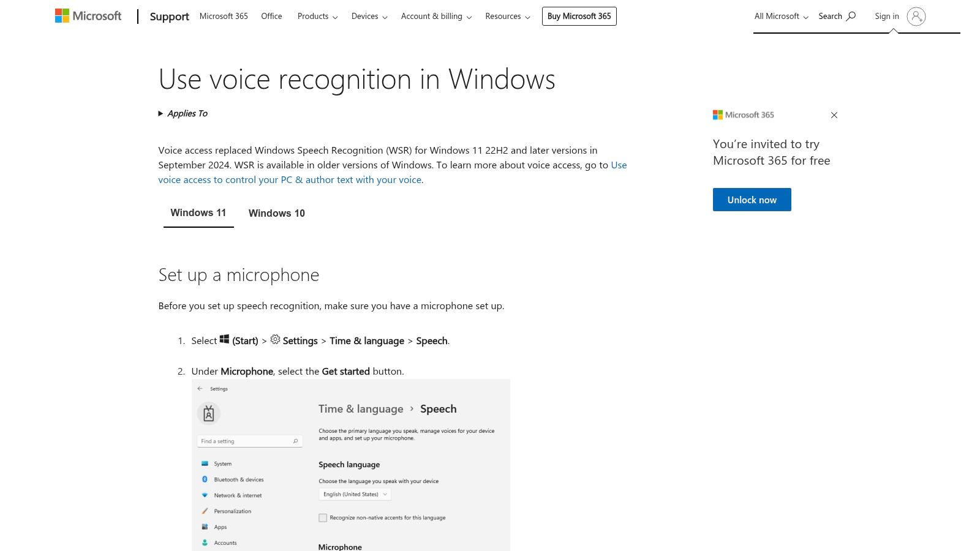Click the Bluetooth & devices icon

pos(205,479)
